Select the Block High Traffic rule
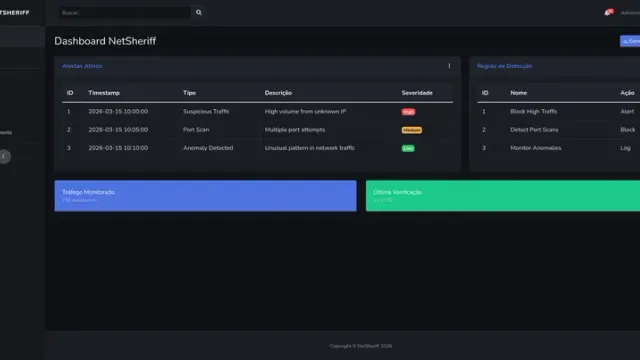 [534, 111]
